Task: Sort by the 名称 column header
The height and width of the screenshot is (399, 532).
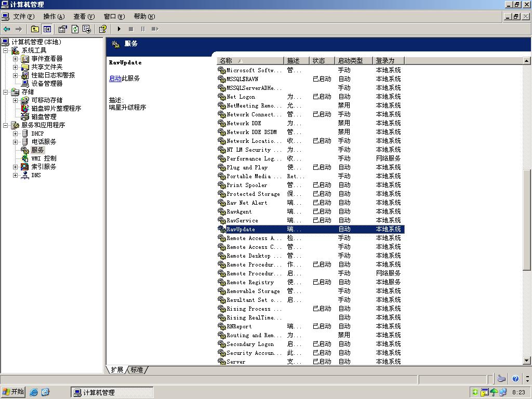Action: click(x=250, y=61)
